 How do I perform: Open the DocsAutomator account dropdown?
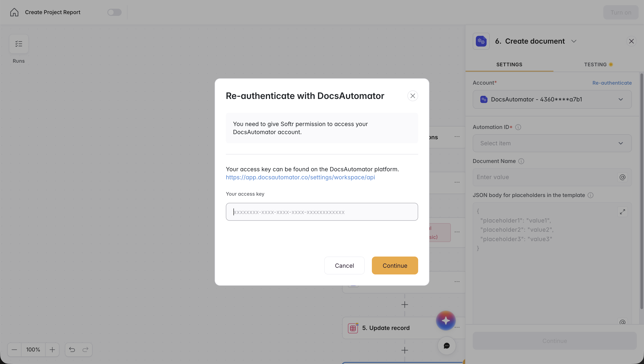(552, 99)
